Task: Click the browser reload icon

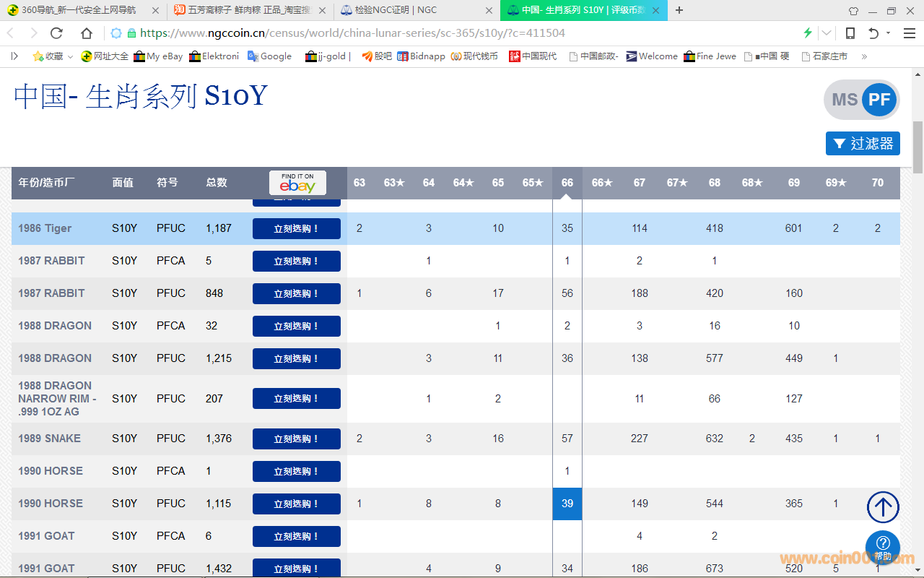Action: point(56,33)
